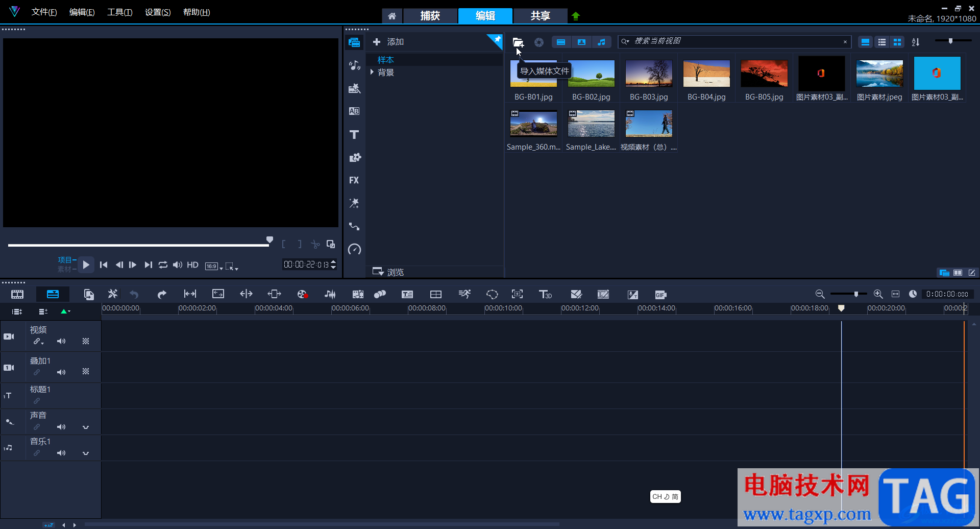Switch library to list view
The height and width of the screenshot is (529, 980).
click(881, 42)
